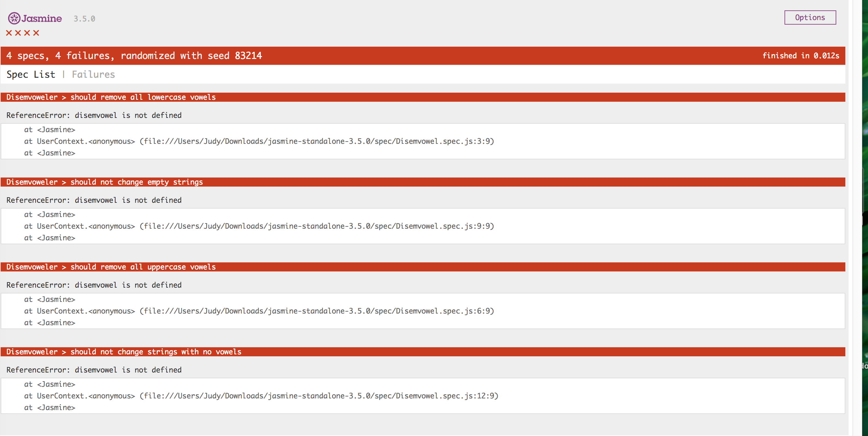Viewport: 868px width, 436px height.
Task: Click stack trace line referencing Disemvowel.spec.js:12:9
Action: coord(261,396)
